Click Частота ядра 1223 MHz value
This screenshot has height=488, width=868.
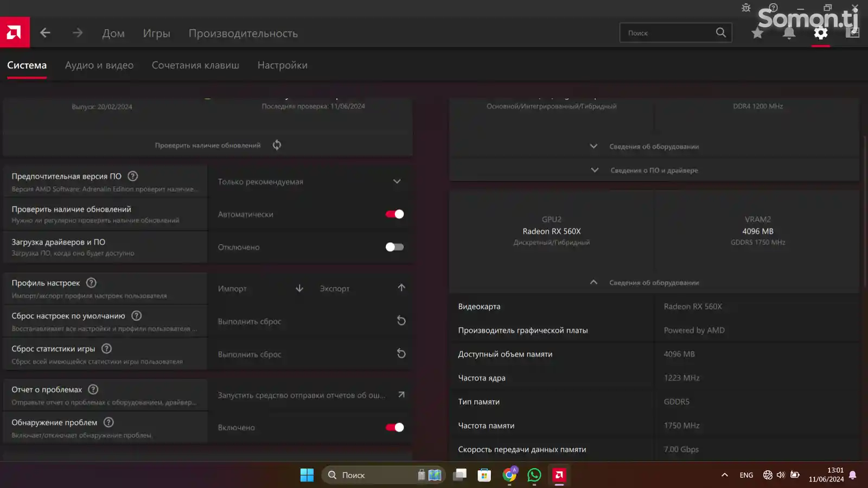pyautogui.click(x=681, y=378)
